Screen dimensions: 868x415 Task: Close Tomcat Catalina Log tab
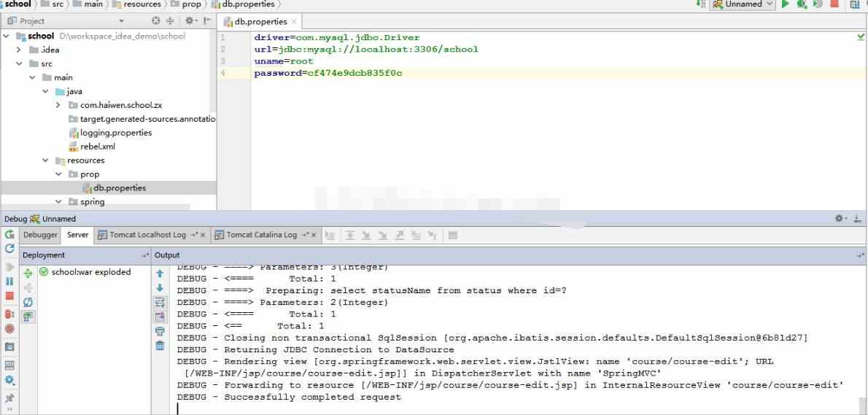[314, 235]
